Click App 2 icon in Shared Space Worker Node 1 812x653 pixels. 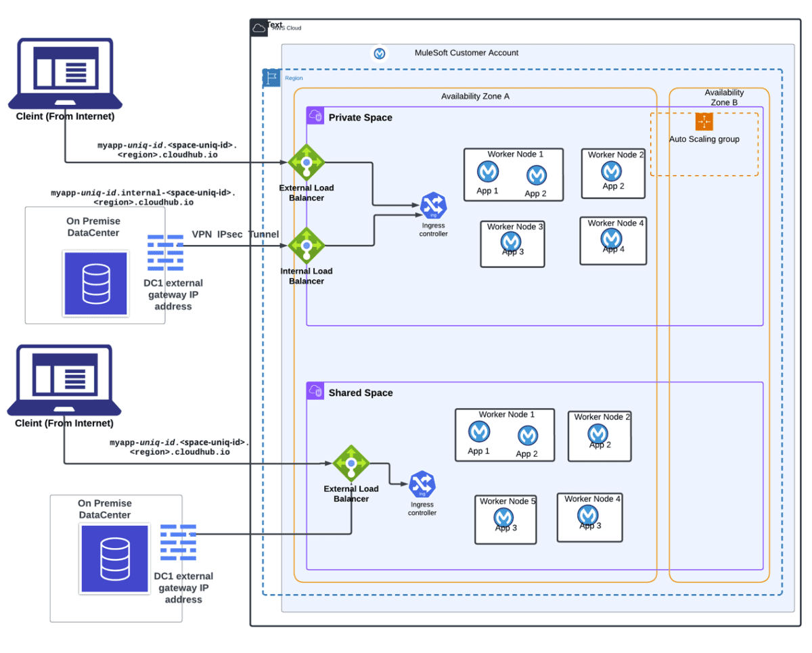[x=528, y=435]
